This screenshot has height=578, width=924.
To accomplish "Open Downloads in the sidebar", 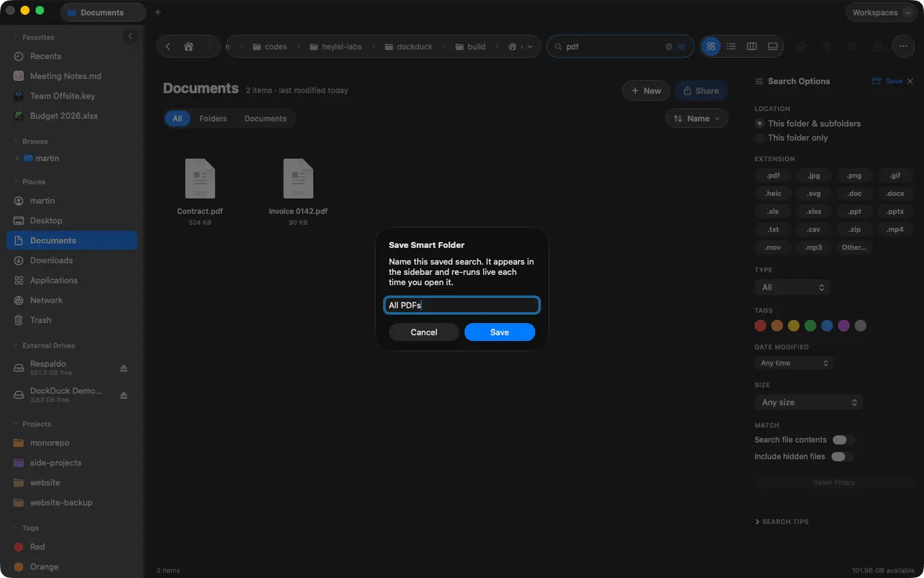I will (x=72, y=260).
